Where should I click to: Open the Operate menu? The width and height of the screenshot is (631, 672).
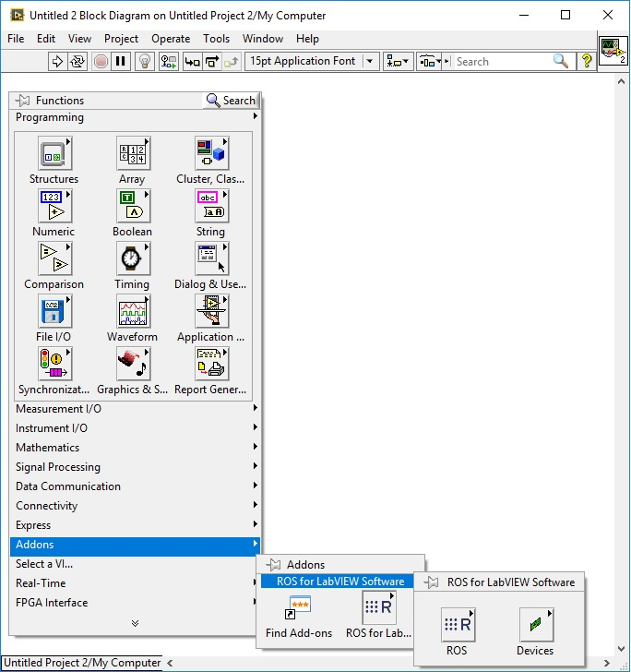pos(171,39)
